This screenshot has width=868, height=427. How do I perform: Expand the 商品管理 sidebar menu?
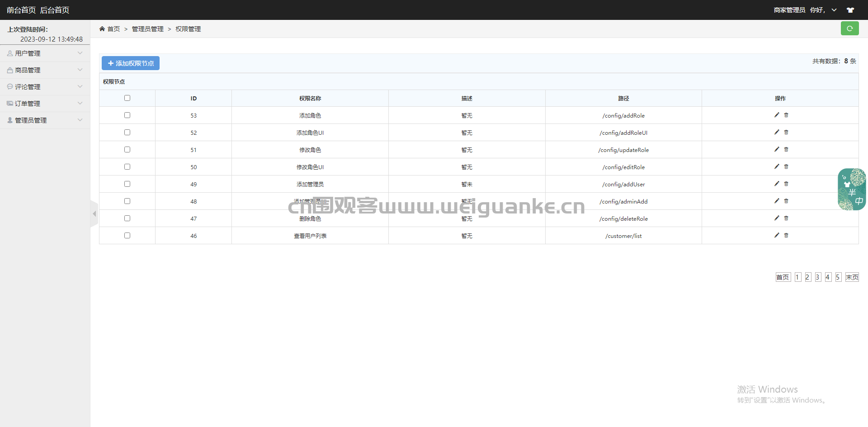(x=45, y=70)
